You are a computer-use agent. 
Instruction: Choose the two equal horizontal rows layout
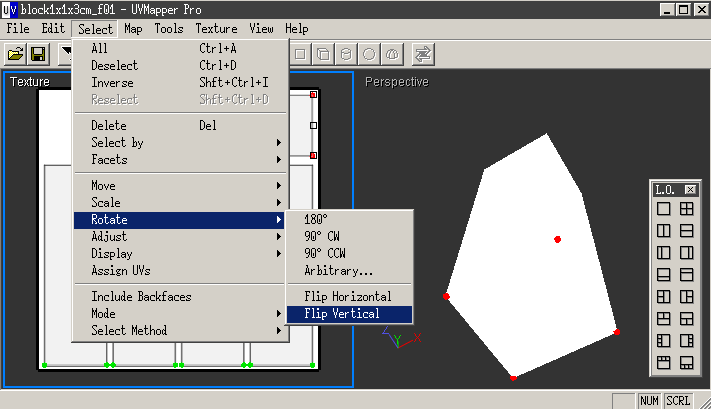tap(687, 231)
